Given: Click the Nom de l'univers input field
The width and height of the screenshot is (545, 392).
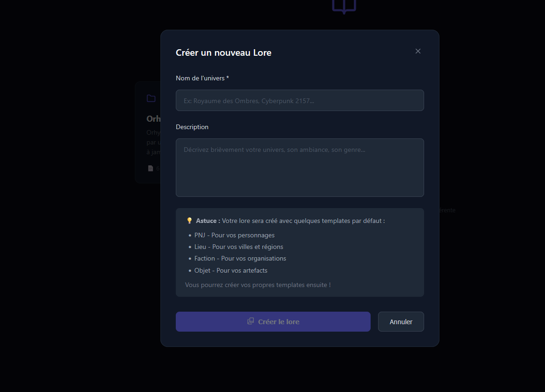Looking at the screenshot, I should pos(299,100).
